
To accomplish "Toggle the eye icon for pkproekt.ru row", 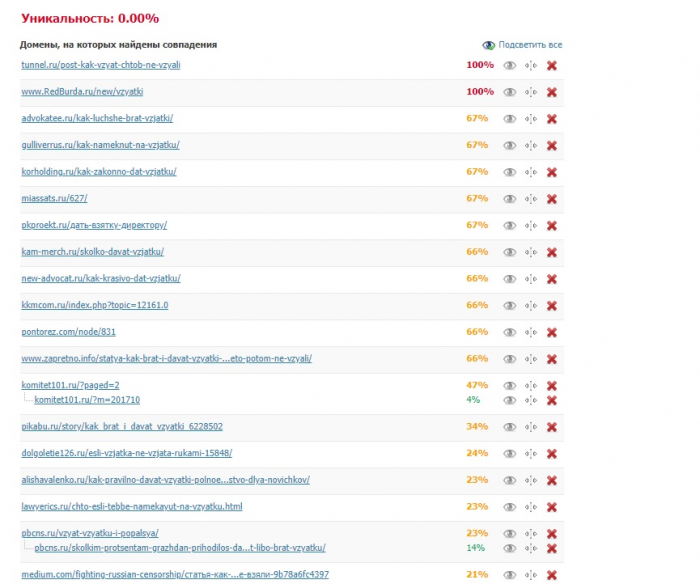I will (509, 226).
